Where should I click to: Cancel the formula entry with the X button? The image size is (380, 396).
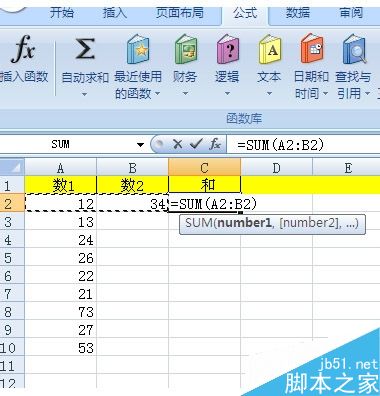[x=178, y=144]
